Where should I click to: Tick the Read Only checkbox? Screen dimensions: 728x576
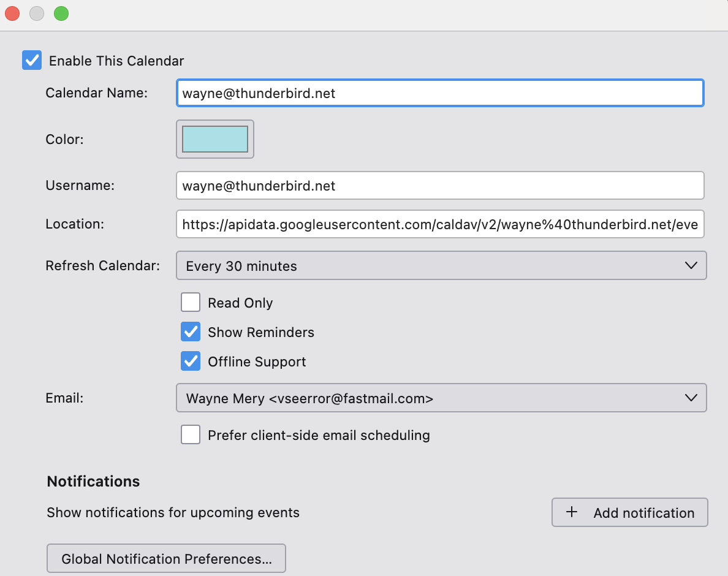[x=191, y=303]
